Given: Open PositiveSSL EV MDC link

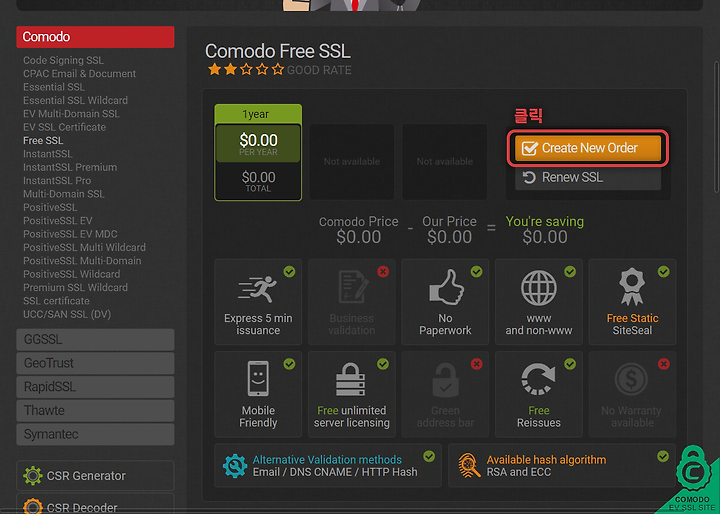Looking at the screenshot, I should (70, 234).
